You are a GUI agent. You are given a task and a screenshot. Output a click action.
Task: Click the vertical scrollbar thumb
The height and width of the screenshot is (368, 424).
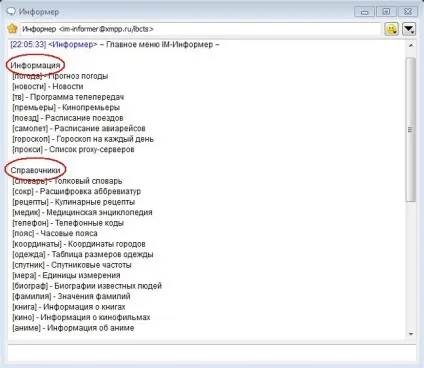[x=411, y=129]
